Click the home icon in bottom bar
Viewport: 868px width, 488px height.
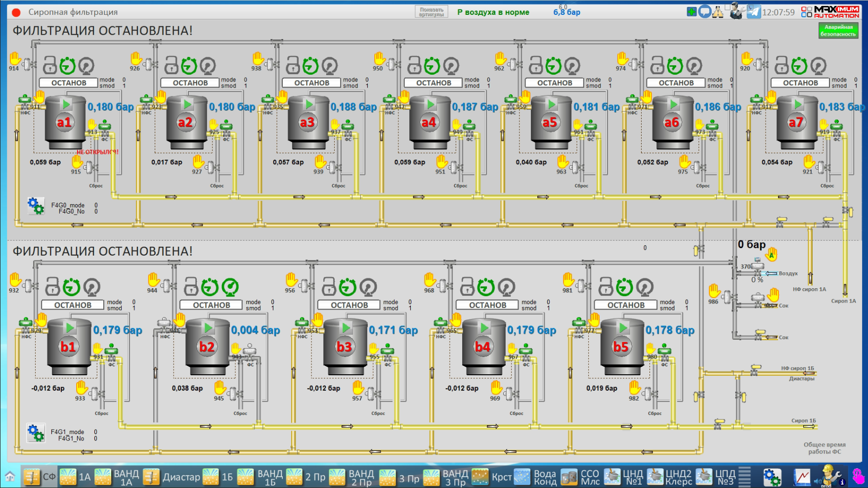coord(10,477)
